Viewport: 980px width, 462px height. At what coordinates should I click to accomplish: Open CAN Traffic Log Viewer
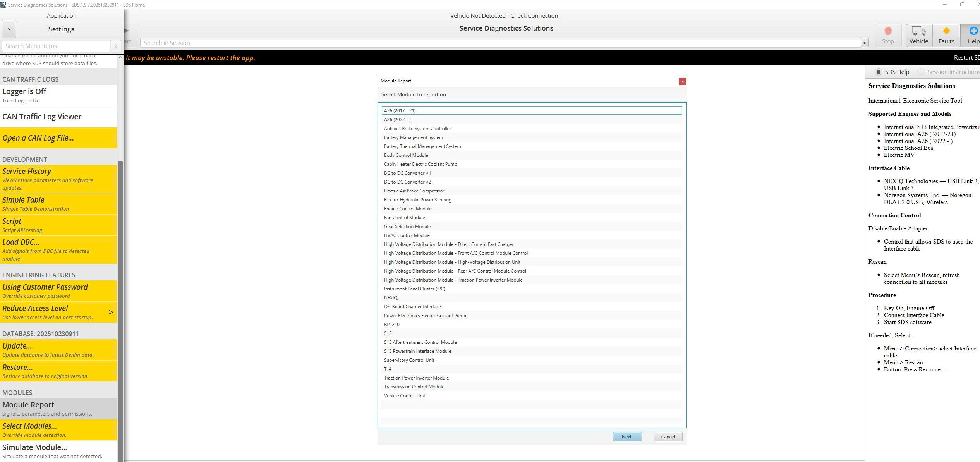[x=42, y=116]
